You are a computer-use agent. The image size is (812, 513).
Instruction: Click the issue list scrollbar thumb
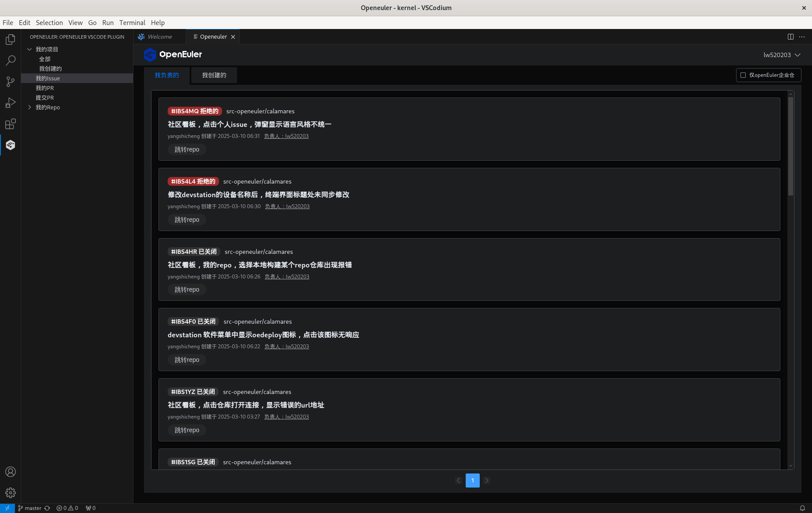[x=791, y=146]
